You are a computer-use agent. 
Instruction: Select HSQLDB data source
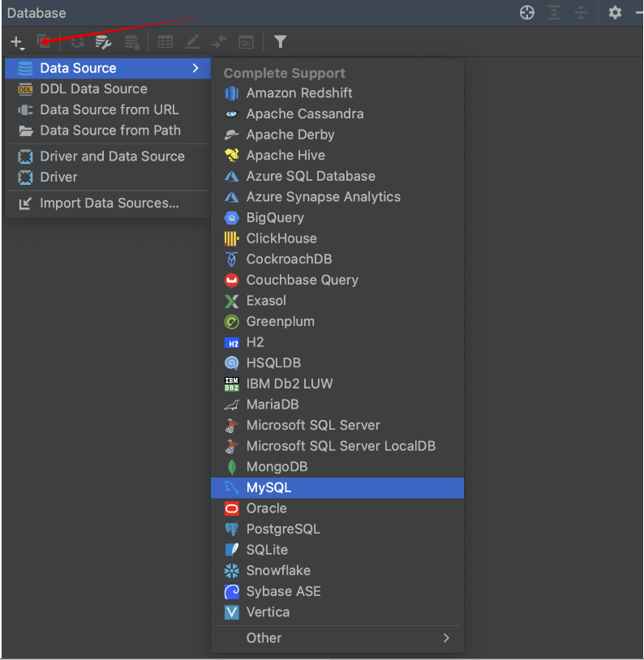click(x=337, y=362)
